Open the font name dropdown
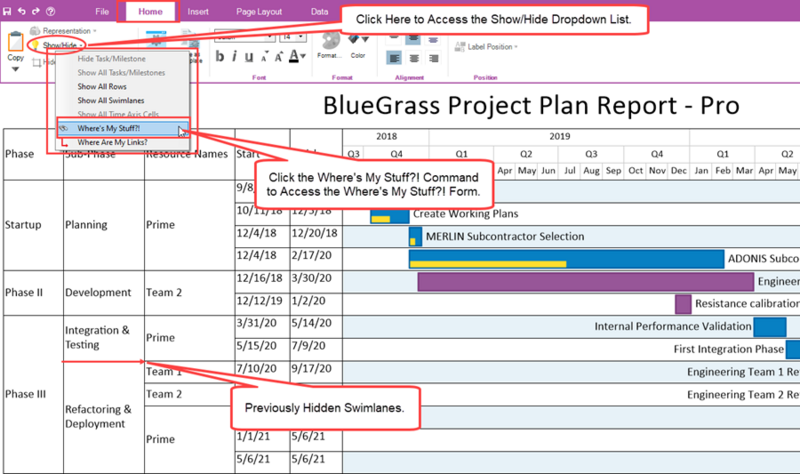The height and width of the screenshot is (474, 800). [270, 37]
